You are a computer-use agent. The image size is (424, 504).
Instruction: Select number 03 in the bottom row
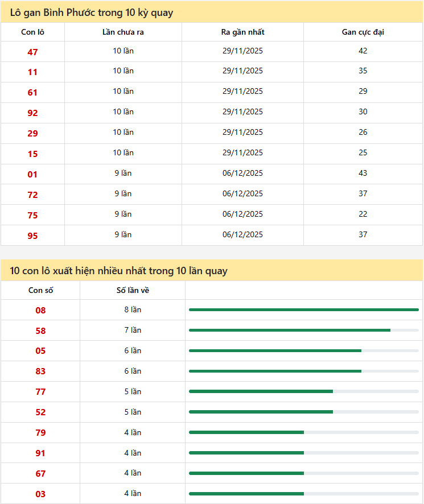pyautogui.click(x=40, y=494)
